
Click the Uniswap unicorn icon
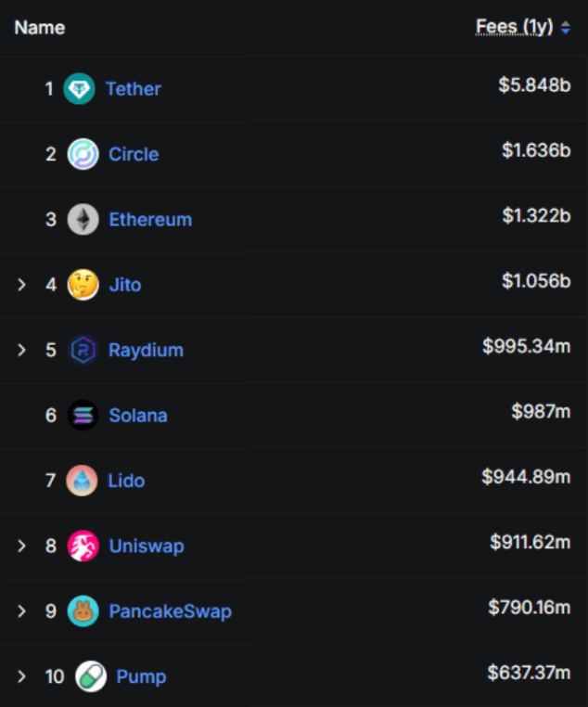(83, 546)
